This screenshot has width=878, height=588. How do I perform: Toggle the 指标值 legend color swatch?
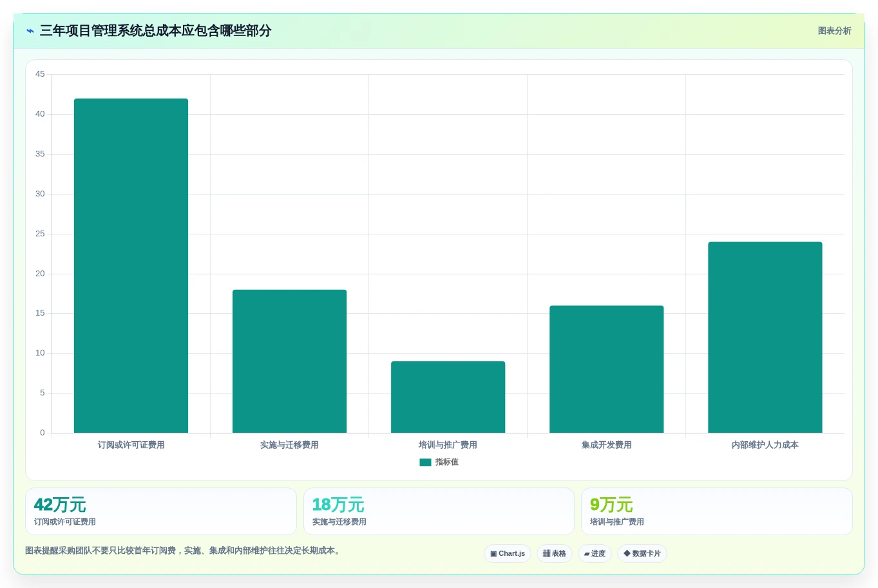(425, 462)
